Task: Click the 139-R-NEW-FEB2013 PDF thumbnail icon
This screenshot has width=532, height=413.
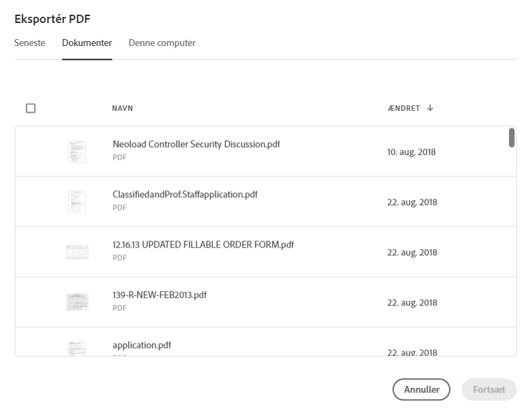Action: [77, 302]
